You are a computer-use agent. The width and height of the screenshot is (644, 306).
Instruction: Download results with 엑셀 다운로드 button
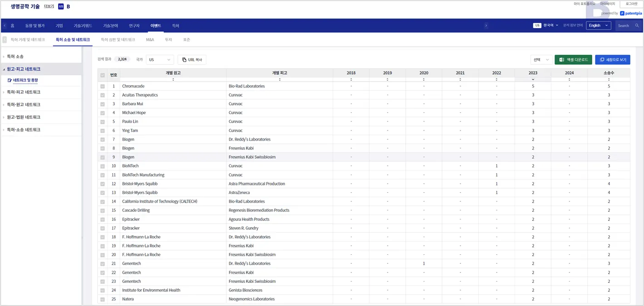[x=573, y=60]
